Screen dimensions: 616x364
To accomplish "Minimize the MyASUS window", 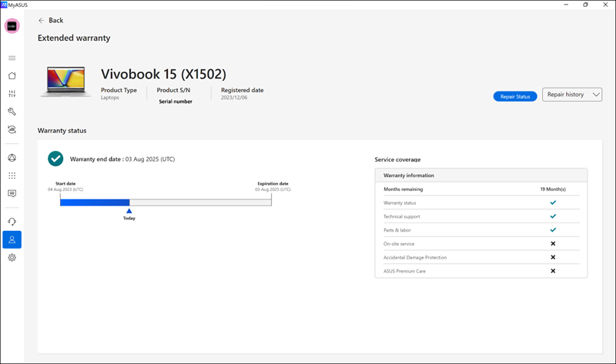I will [566, 5].
